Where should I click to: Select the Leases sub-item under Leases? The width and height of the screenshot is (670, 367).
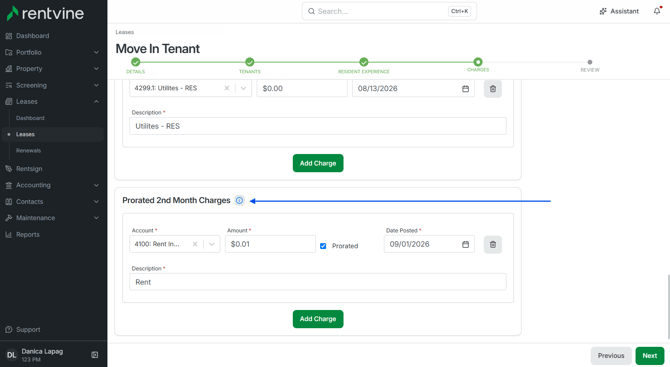(x=53, y=135)
